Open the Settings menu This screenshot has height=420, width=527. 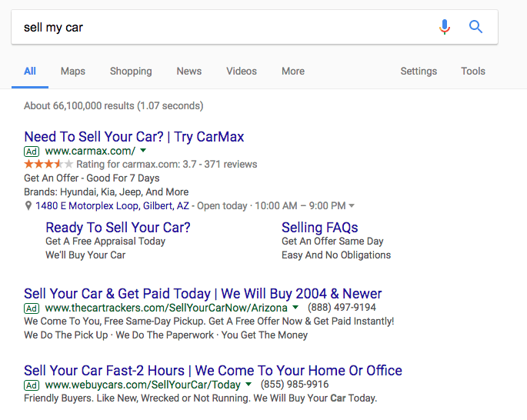419,72
